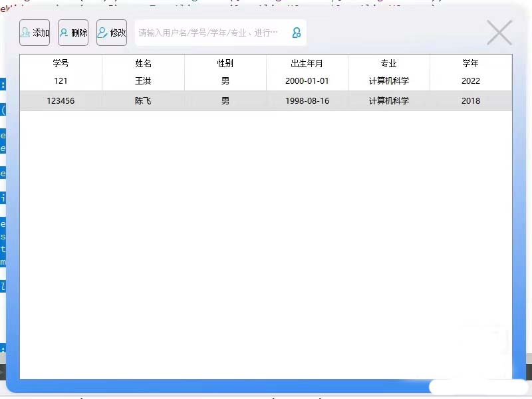This screenshot has width=532, height=399.
Task: Click 计算机科学 cell in 王洪's row
Action: (389, 80)
